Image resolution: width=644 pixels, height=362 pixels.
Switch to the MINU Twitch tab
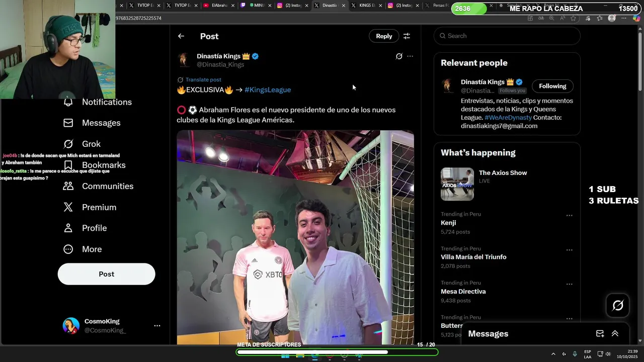[x=256, y=6]
